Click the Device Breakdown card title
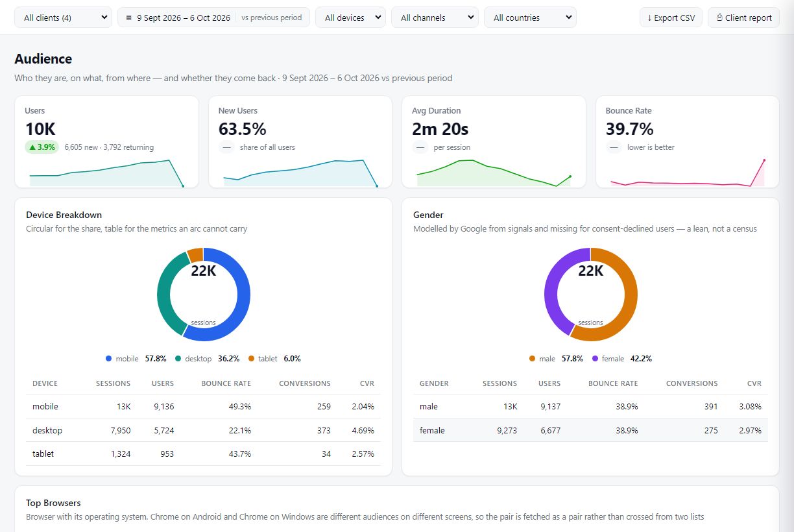Image resolution: width=794 pixels, height=532 pixels. (x=64, y=215)
